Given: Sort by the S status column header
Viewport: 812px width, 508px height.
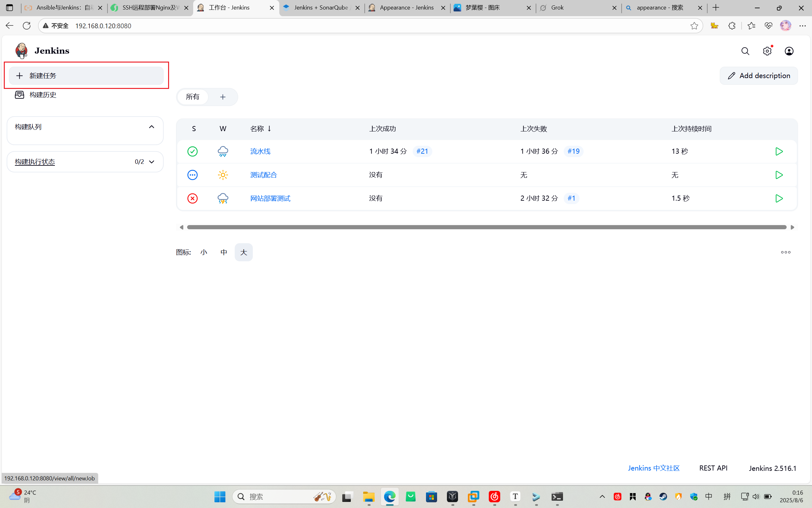Looking at the screenshot, I should [x=194, y=129].
